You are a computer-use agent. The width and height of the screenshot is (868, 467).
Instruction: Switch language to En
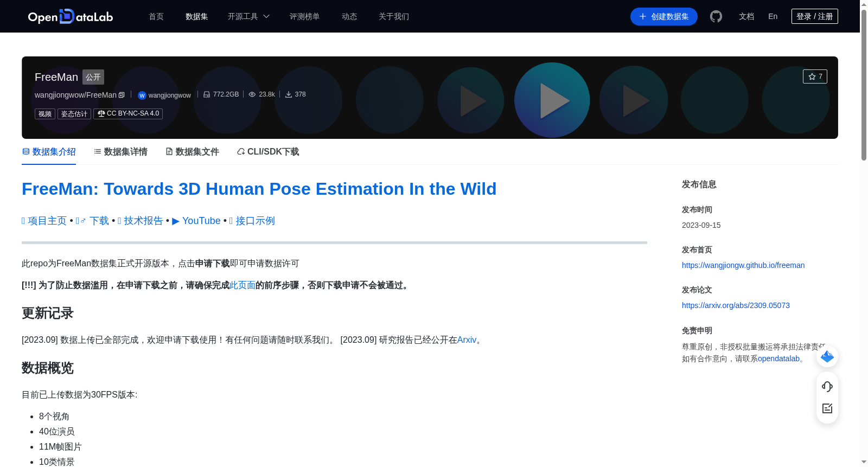coord(773,16)
